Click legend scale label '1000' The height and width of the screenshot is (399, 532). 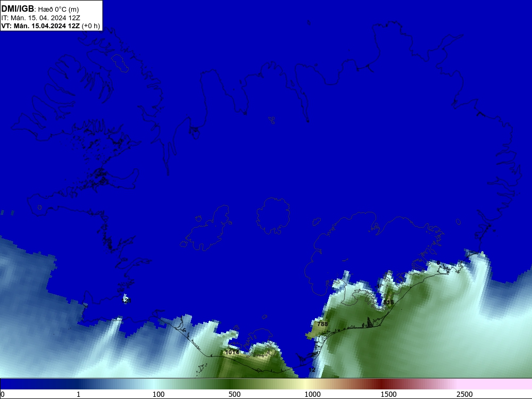tap(312, 394)
